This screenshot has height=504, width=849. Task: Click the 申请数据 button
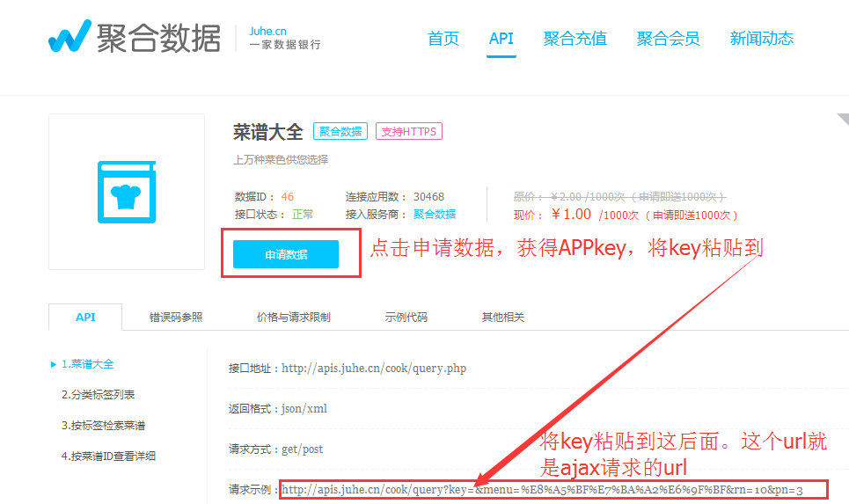pyautogui.click(x=286, y=254)
